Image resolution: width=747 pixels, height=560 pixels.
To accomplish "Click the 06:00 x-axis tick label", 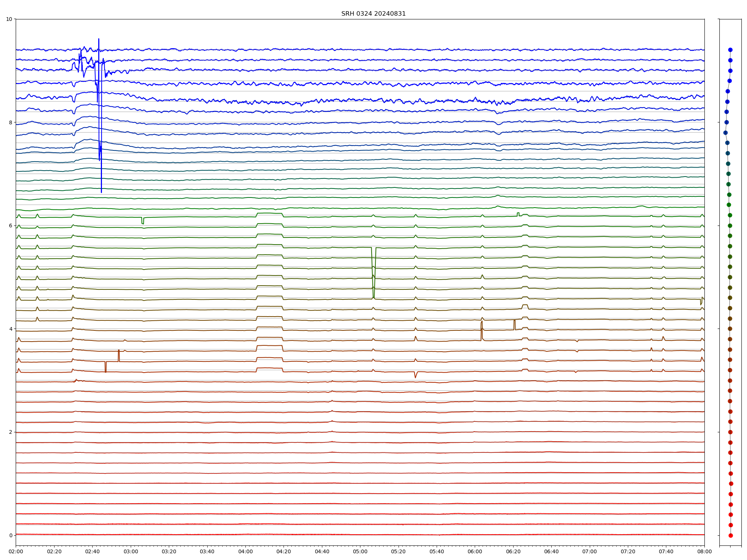I will pos(475,551).
